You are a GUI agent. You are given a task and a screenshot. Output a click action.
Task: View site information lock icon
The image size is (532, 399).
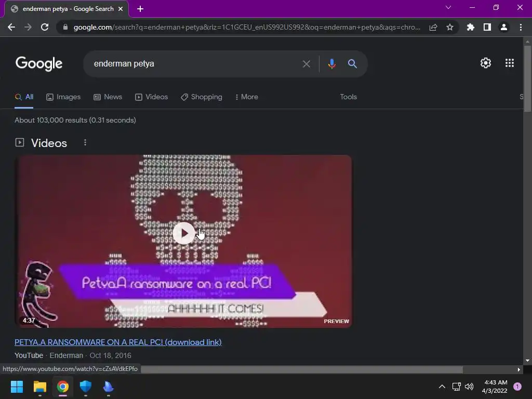65,27
